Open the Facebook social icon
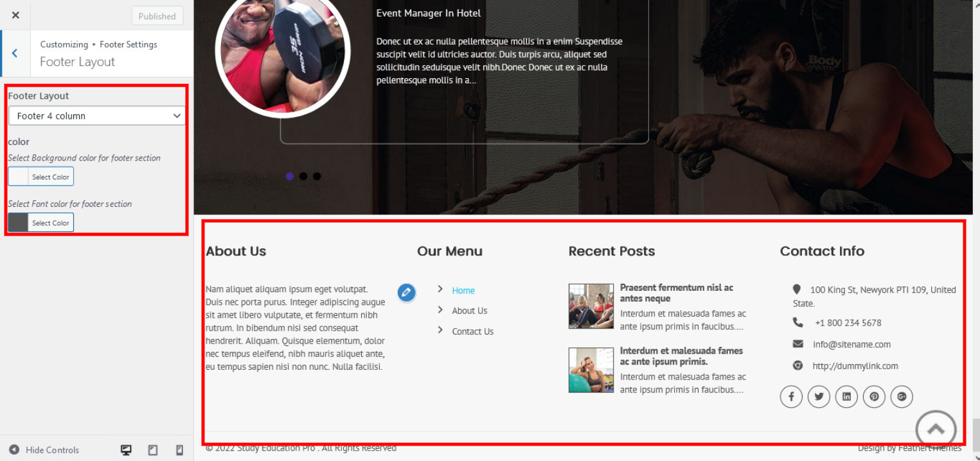 pyautogui.click(x=791, y=397)
